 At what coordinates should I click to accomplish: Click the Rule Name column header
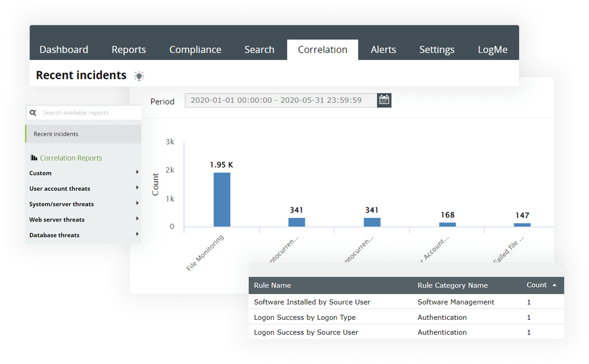point(272,285)
